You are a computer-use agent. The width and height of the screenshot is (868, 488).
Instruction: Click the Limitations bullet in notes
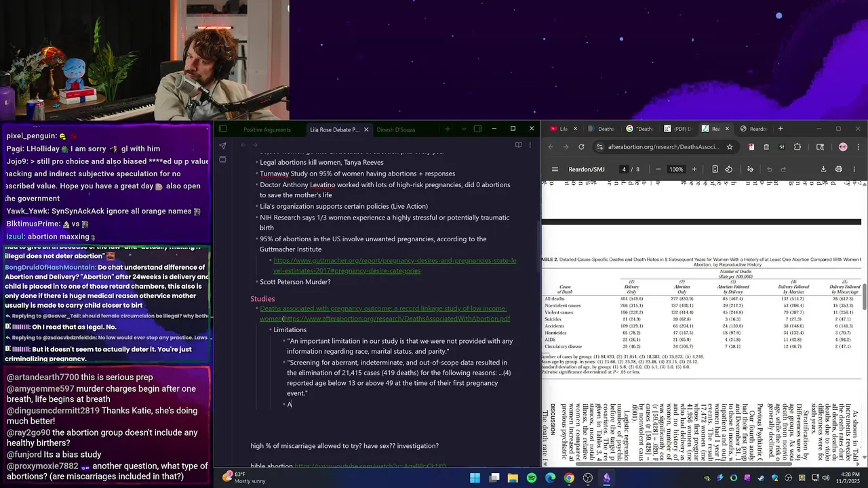click(290, 329)
